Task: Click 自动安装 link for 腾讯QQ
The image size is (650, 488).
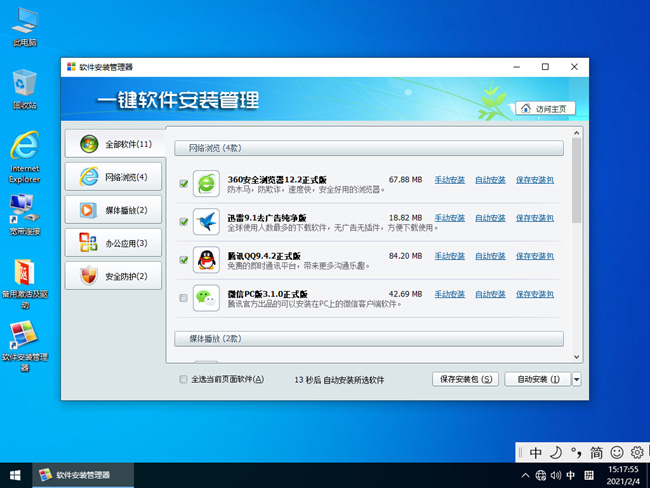Action: [x=490, y=256]
